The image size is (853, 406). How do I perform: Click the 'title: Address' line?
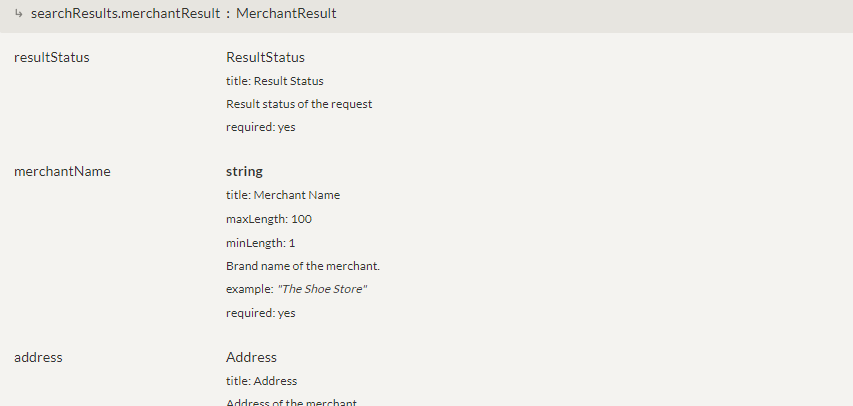point(261,381)
